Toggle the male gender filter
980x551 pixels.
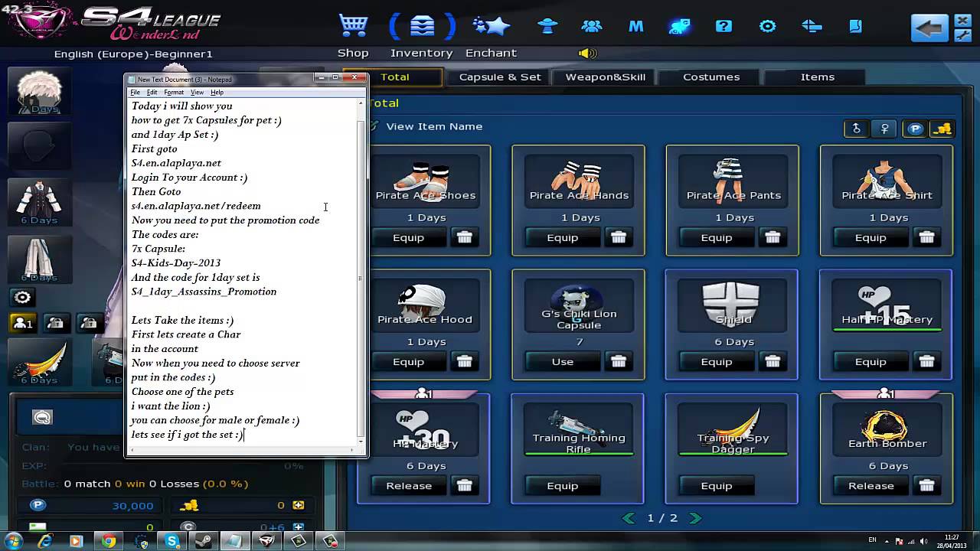(x=856, y=129)
